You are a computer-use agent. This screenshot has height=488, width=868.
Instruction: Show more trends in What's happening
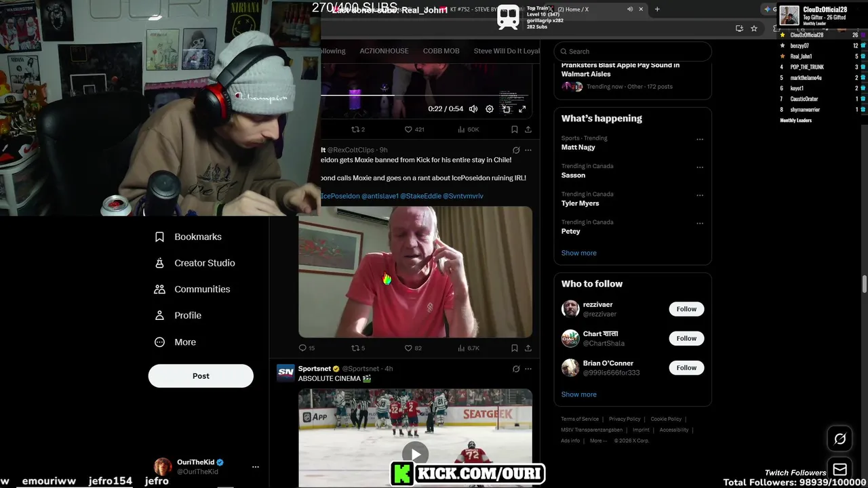(x=578, y=253)
